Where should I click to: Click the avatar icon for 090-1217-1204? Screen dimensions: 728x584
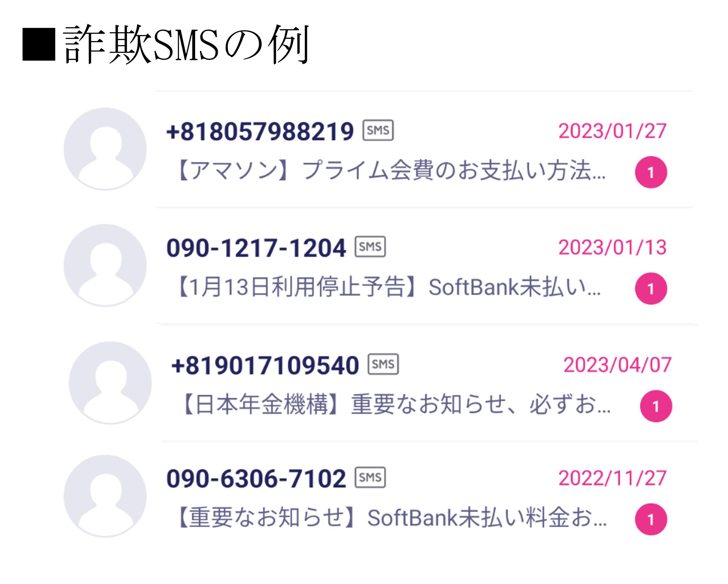click(x=105, y=265)
